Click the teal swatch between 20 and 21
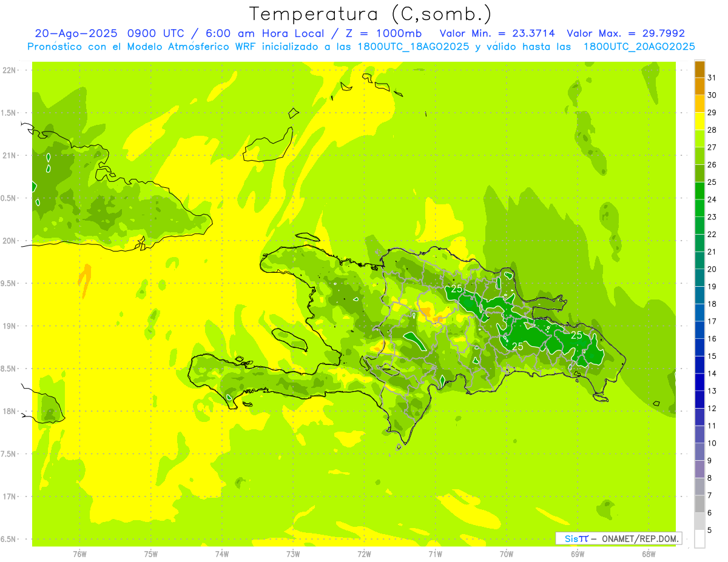The height and width of the screenshot is (562, 728). tap(699, 261)
